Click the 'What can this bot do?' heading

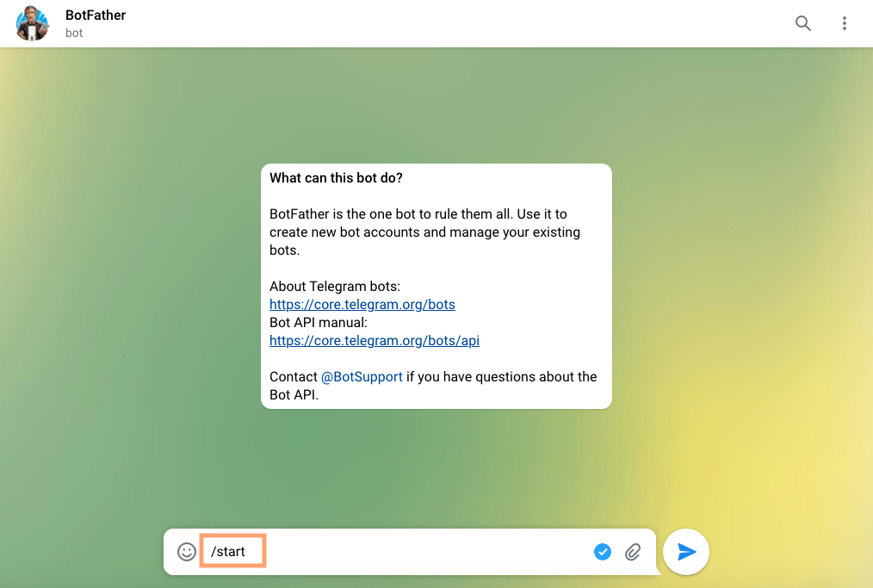336,178
